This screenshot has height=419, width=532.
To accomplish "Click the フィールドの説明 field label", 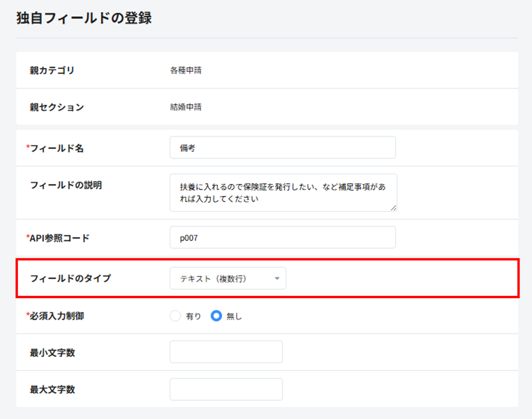I will pos(66,185).
